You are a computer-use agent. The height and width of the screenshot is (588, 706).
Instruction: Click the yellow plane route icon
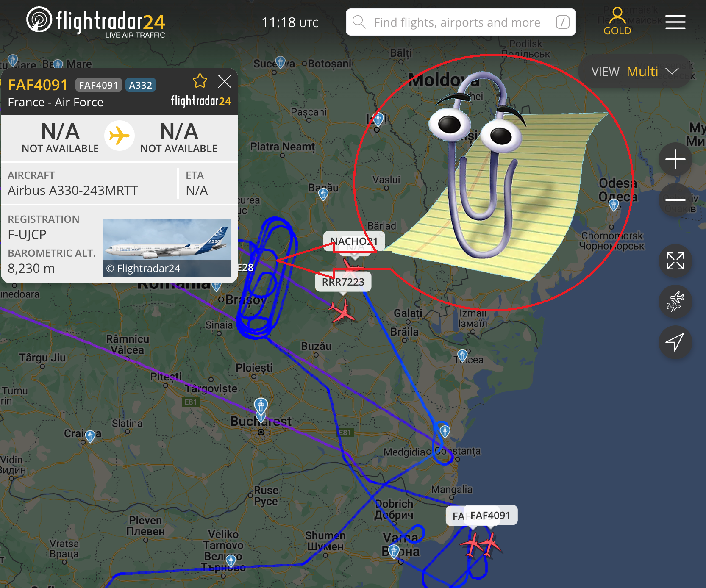click(x=120, y=136)
